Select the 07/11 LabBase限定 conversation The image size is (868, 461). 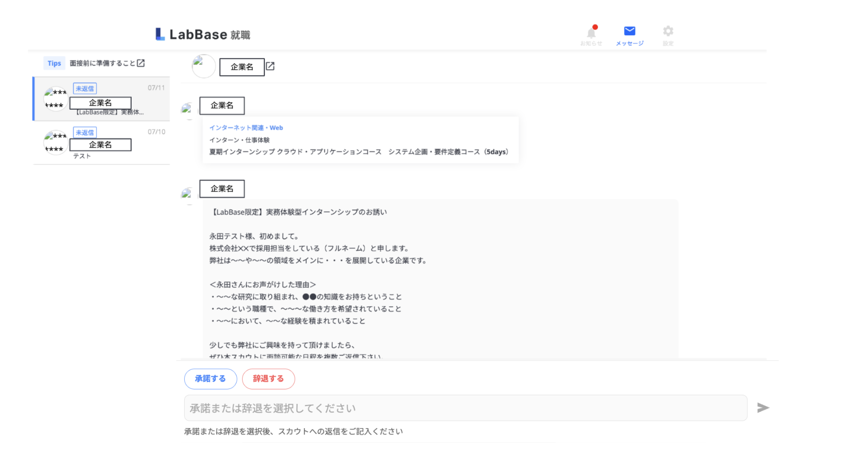[x=101, y=99]
